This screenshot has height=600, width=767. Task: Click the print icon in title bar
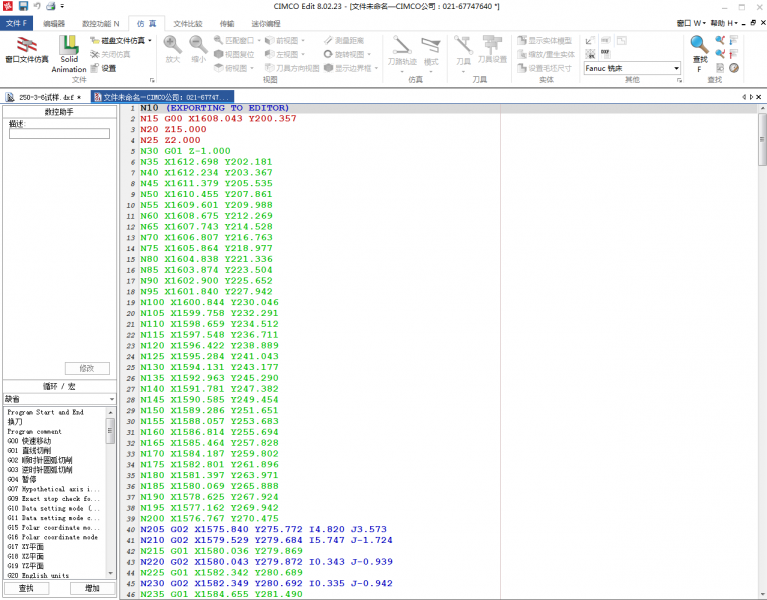[50, 6]
